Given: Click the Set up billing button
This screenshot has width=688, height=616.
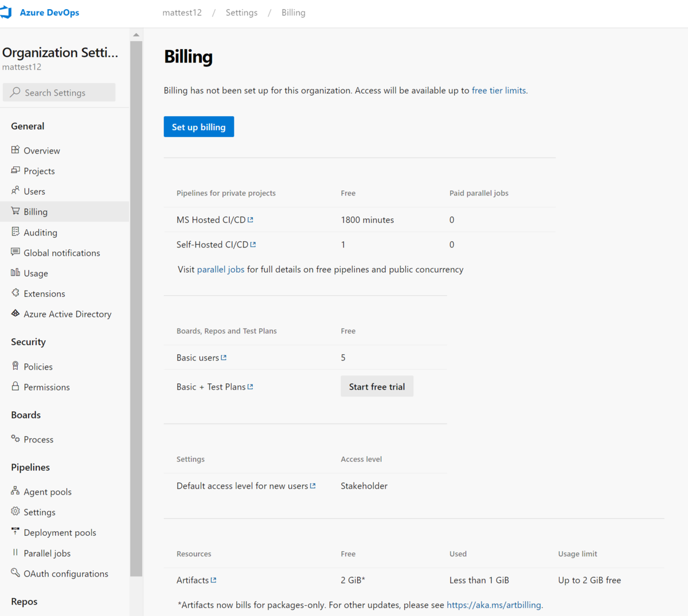Looking at the screenshot, I should coord(199,127).
